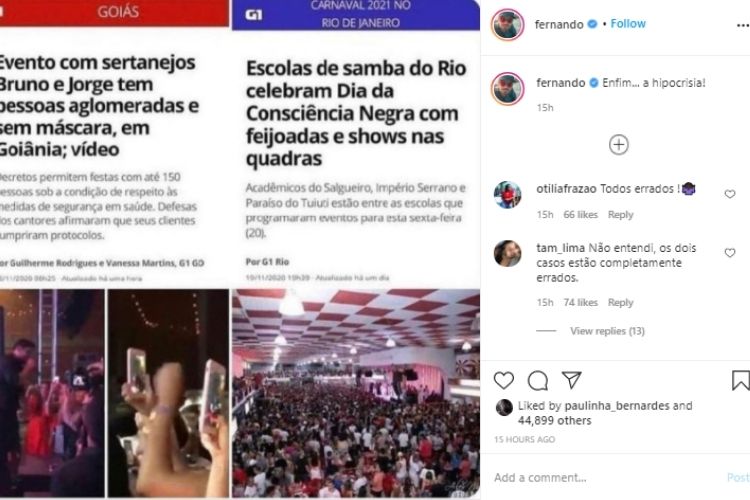750x500 pixels.
Task: Show the 44,899 others who liked
Action: click(554, 421)
